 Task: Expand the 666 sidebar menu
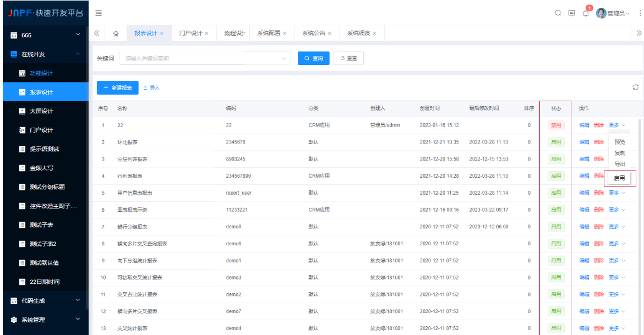78,35
